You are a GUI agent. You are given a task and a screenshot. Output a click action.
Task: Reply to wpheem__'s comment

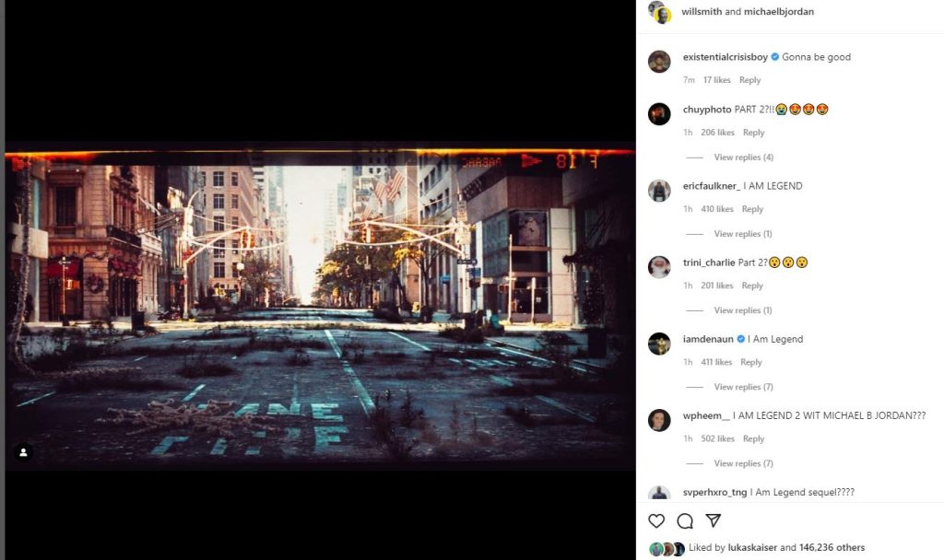[754, 438]
